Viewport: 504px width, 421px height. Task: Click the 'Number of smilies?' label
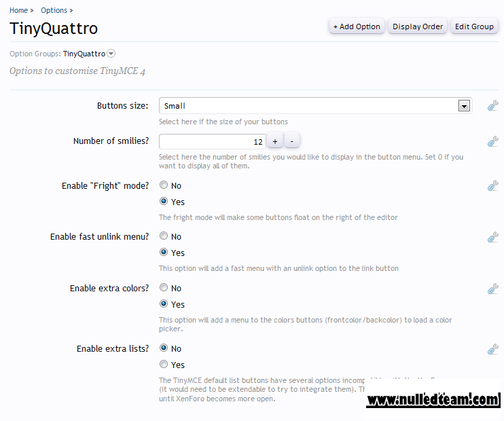(x=111, y=141)
